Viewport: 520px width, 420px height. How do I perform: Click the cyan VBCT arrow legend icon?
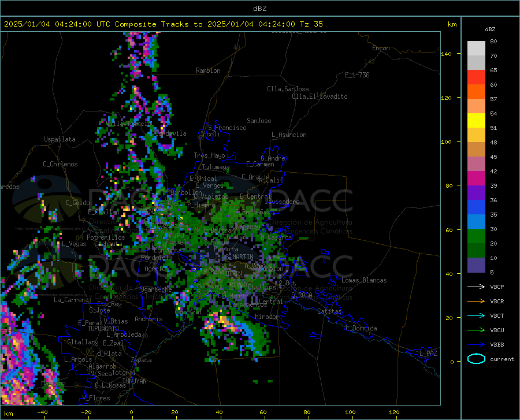[x=476, y=315]
